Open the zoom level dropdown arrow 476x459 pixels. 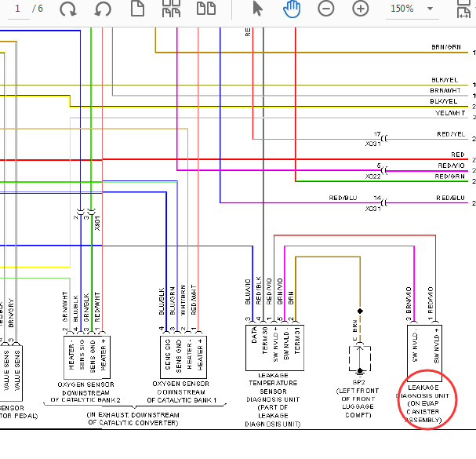431,9
